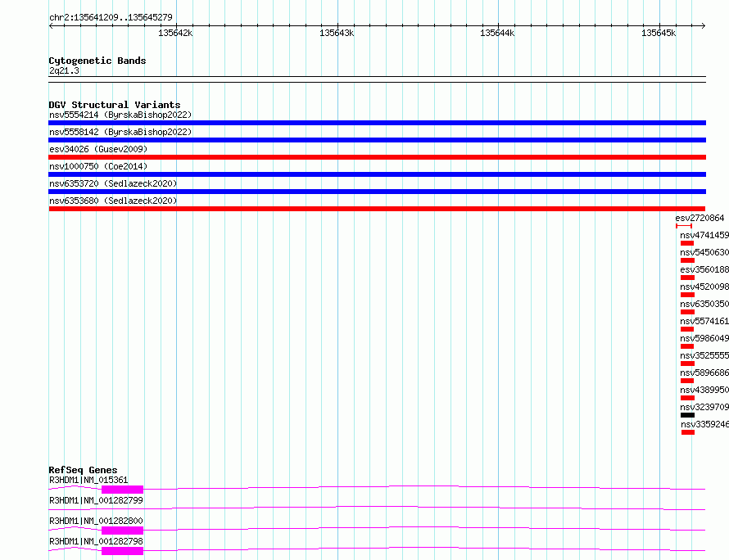Click the red bar under esv34026

[x=377, y=157]
